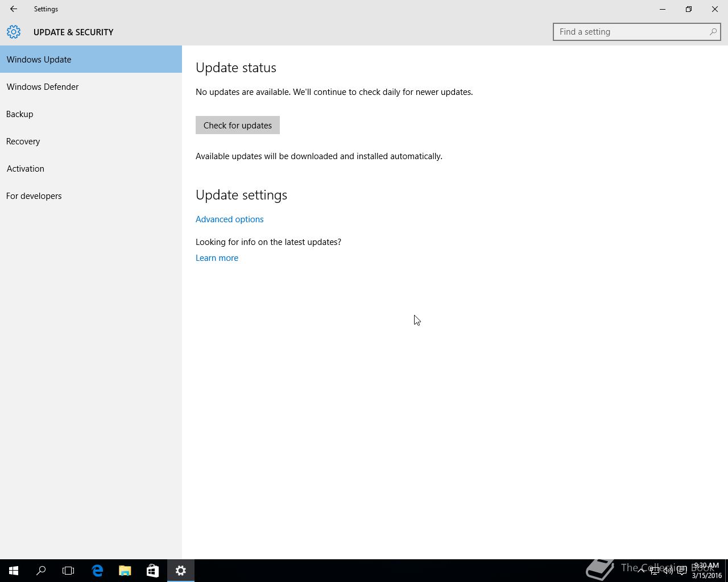Click the magnifier icon in Find a setting
The height and width of the screenshot is (582, 728).
[713, 32]
